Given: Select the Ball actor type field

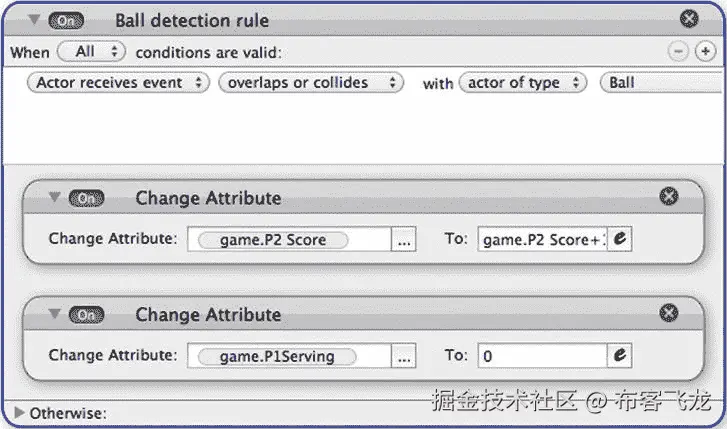Looking at the screenshot, I should coord(663,83).
